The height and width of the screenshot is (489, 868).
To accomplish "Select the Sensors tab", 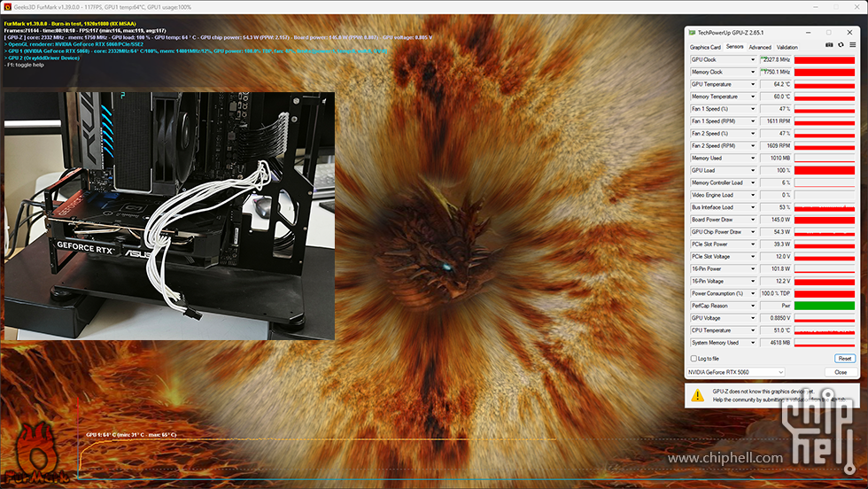I will (x=734, y=47).
